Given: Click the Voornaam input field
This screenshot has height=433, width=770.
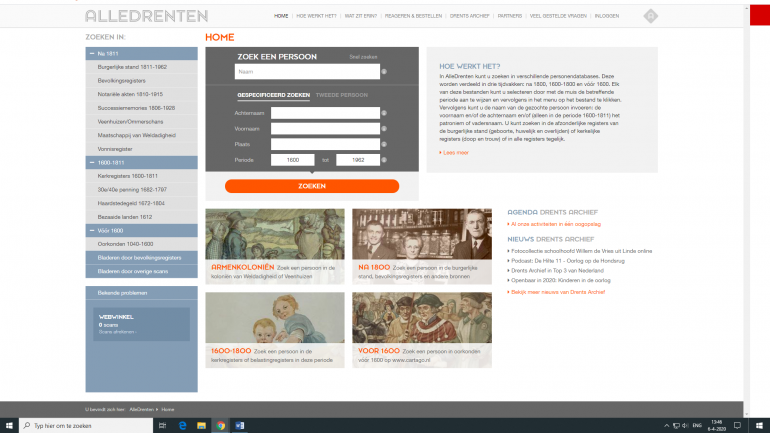Looking at the screenshot, I should pos(325,129).
